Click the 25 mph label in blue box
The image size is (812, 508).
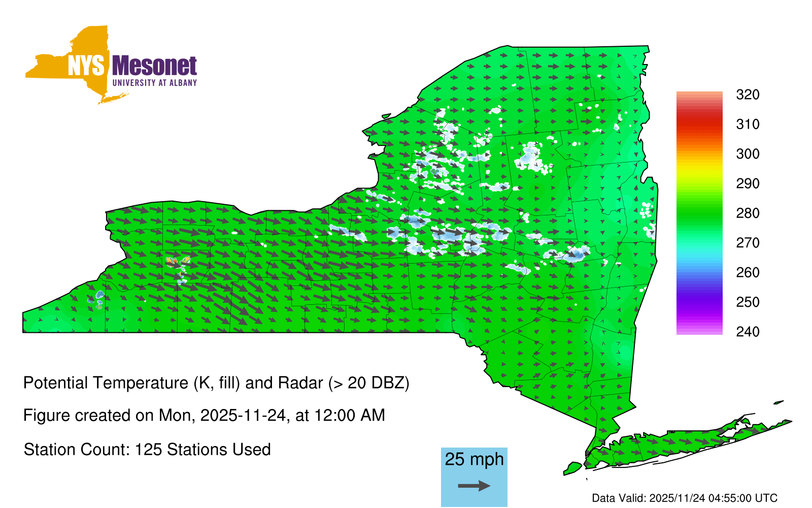point(474,459)
